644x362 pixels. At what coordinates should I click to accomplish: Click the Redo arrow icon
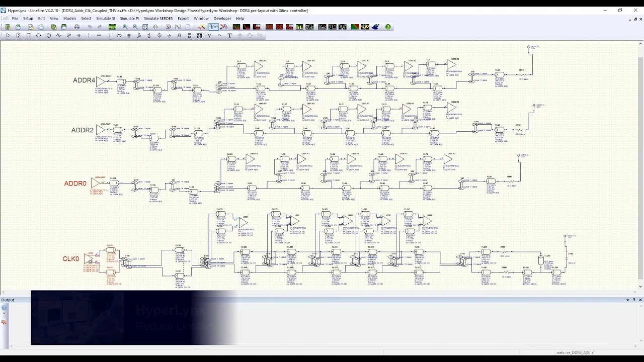click(100, 27)
